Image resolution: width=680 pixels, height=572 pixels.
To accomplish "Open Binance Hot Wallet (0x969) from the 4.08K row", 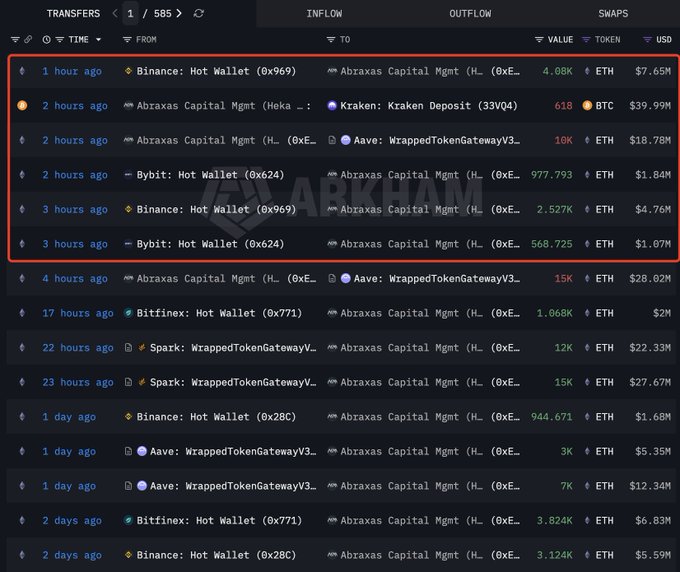I will coord(216,71).
